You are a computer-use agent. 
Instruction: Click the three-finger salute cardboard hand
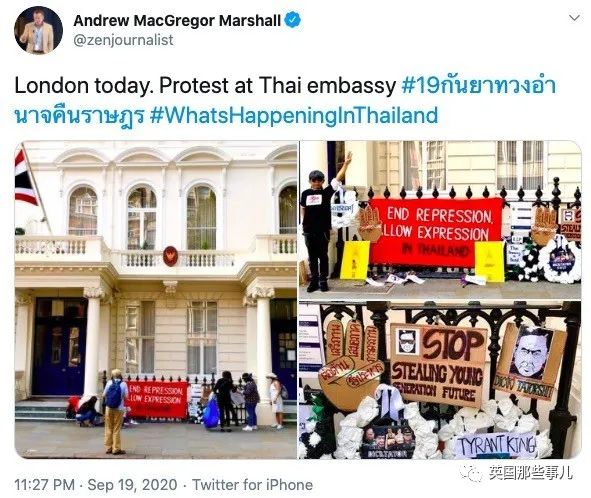(x=351, y=362)
